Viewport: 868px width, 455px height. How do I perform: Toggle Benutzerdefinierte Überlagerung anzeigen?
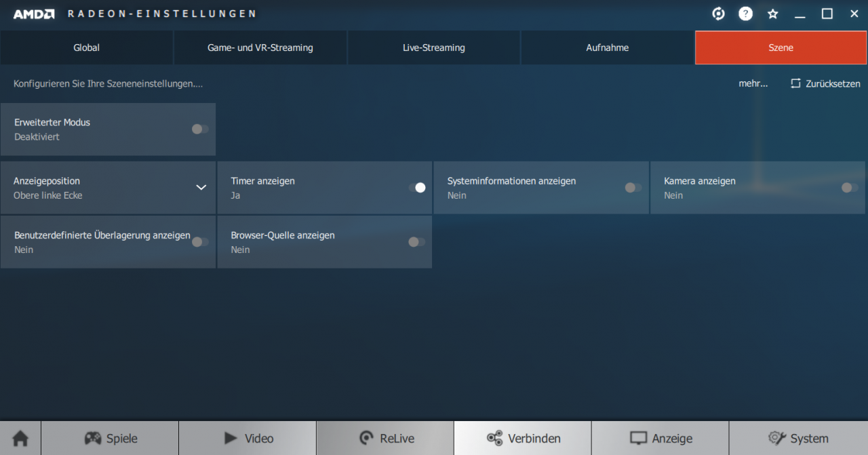[x=200, y=242]
